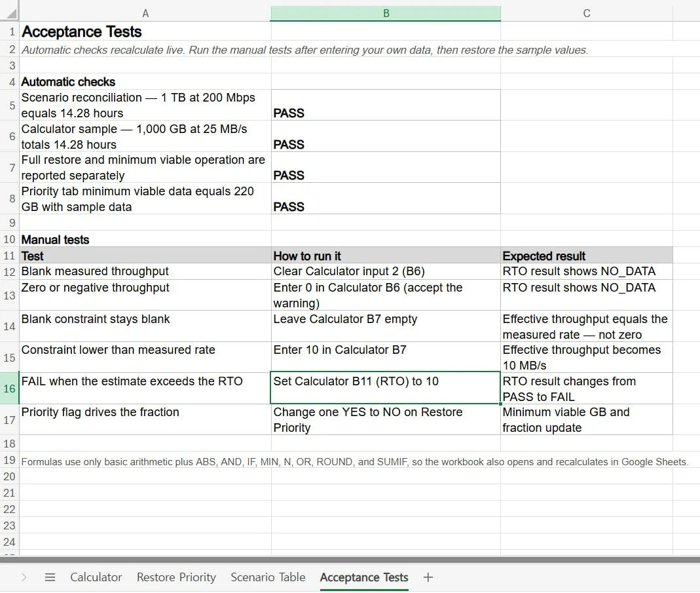Select 'Zero or negative throughput' cell
Image resolution: width=700 pixels, height=593 pixels.
coord(145,295)
